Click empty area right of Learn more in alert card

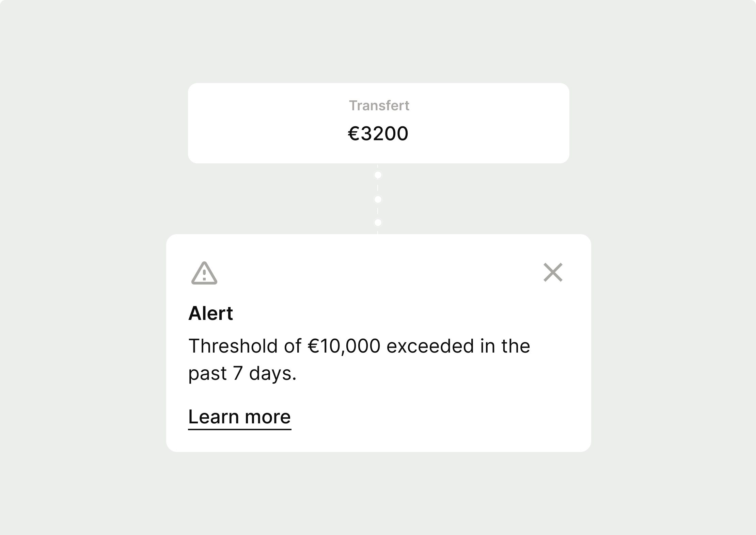pyautogui.click(x=439, y=417)
